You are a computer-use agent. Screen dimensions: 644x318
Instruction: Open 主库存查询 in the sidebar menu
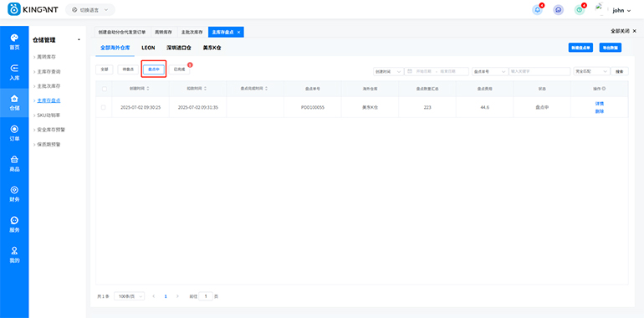pos(48,71)
